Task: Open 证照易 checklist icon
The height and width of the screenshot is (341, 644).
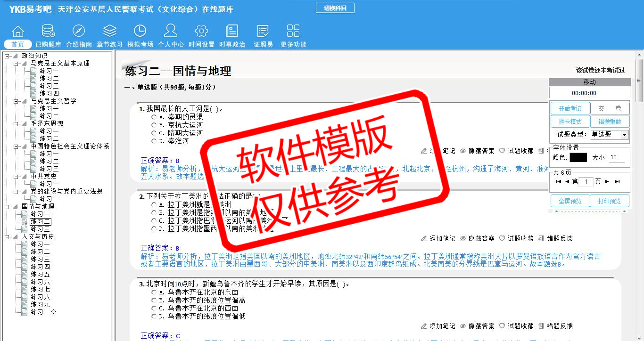Action: pyautogui.click(x=263, y=31)
